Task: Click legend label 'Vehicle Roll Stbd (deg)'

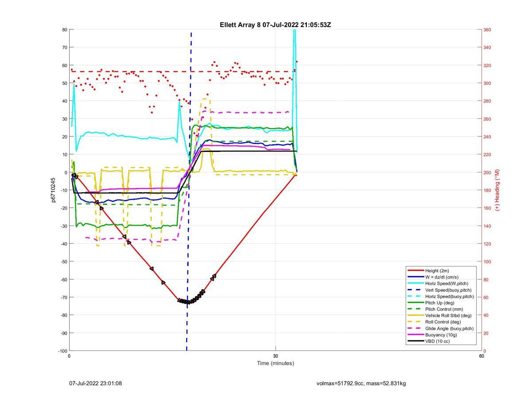Action: coord(448,316)
